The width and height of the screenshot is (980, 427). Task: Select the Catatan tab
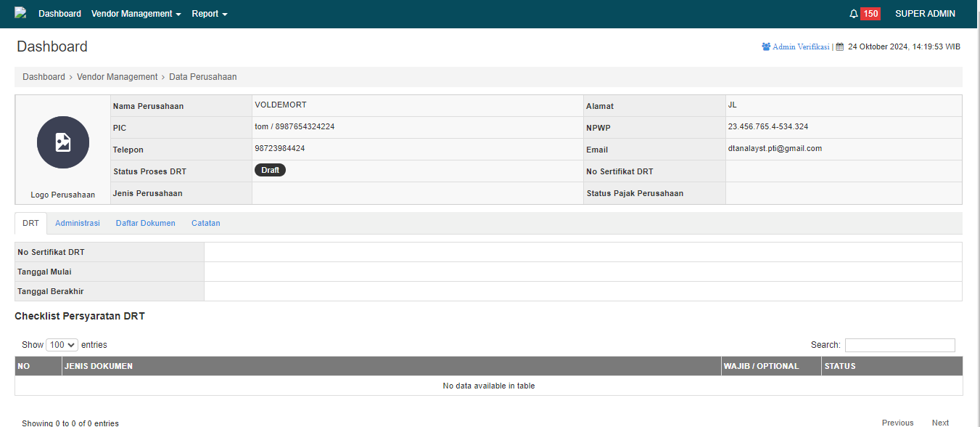(206, 223)
